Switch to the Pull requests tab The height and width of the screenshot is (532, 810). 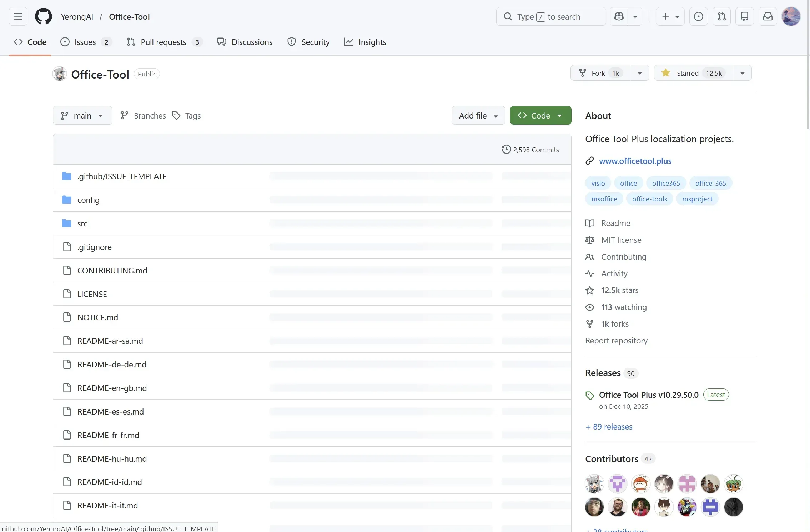tap(165, 42)
